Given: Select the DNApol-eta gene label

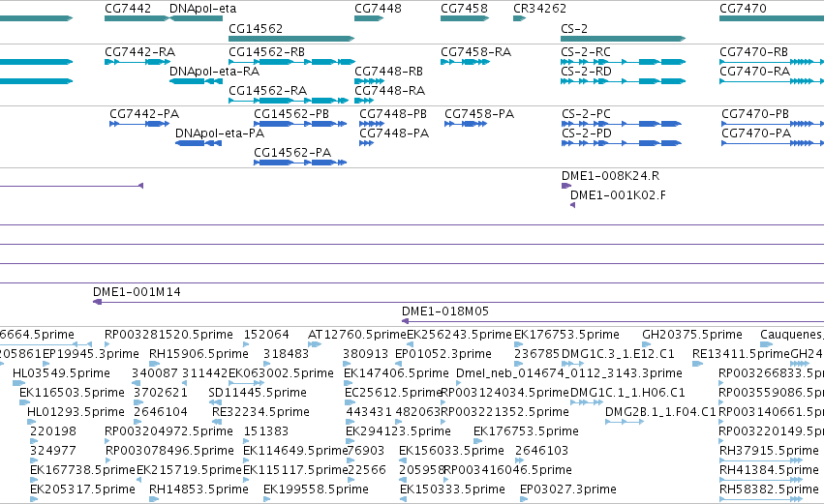Looking at the screenshot, I should tap(202, 9).
